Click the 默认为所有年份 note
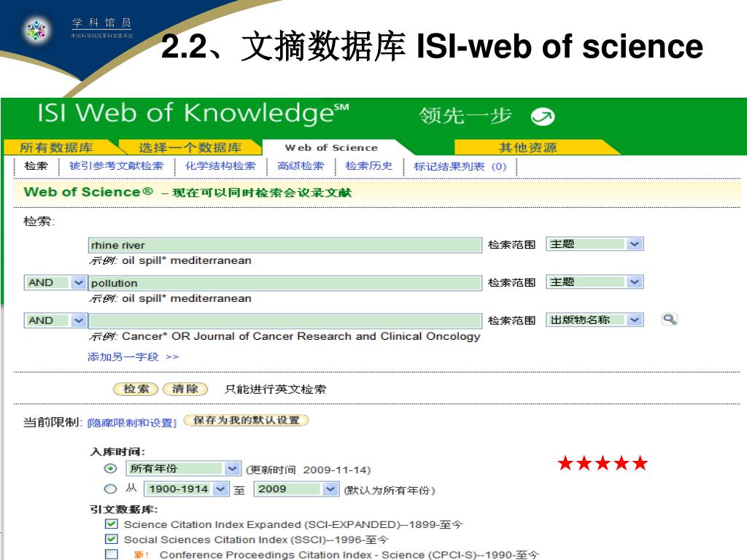Image resolution: width=747 pixels, height=560 pixels. pyautogui.click(x=390, y=490)
